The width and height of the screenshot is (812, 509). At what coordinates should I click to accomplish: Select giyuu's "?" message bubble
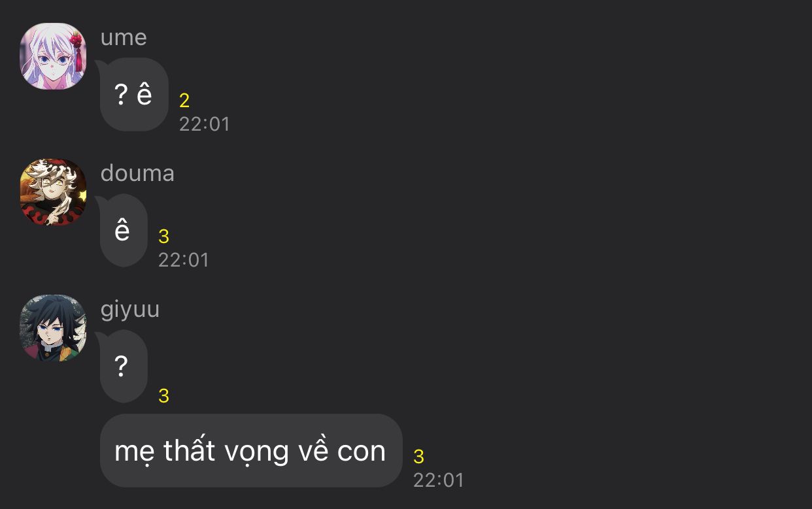point(124,367)
